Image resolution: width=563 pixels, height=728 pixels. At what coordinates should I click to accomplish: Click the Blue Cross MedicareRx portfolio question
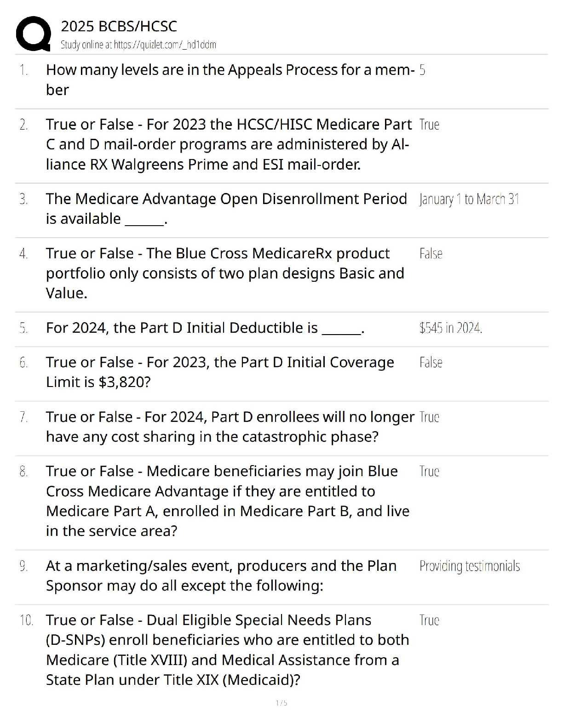click(225, 273)
